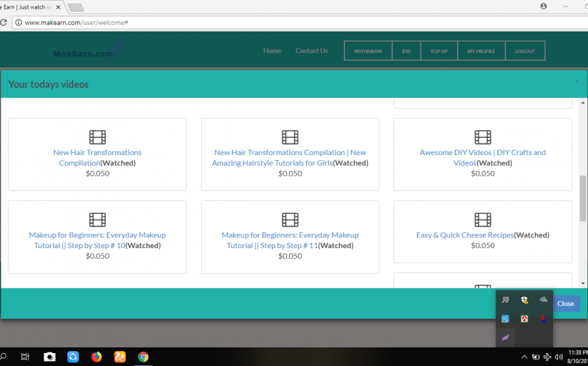Launch Firefox from the taskbar
The image size is (588, 366).
[x=96, y=357]
